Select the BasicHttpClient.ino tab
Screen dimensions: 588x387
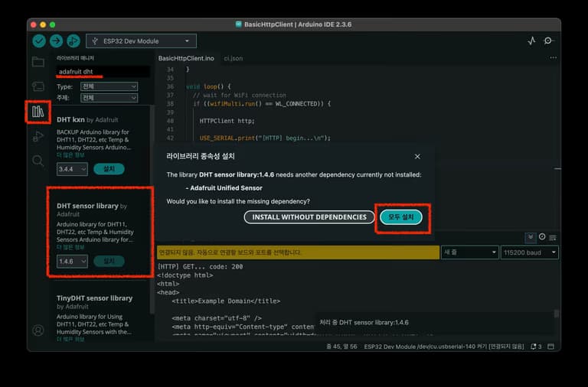point(186,58)
